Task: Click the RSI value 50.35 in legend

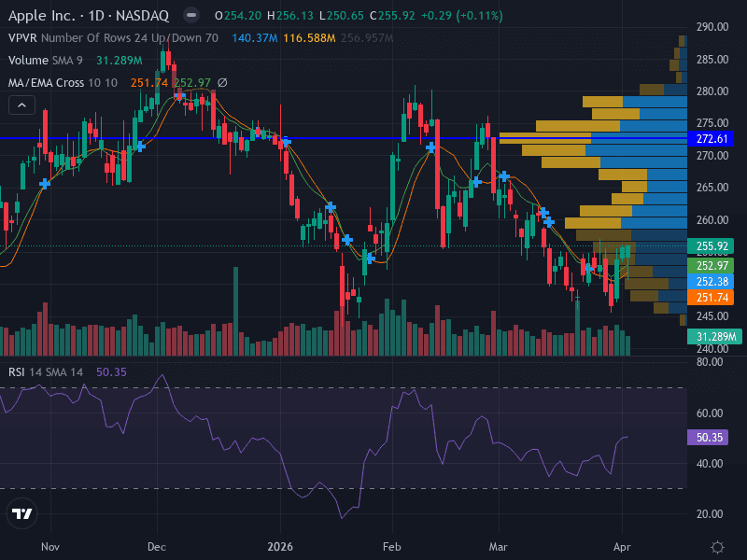Action: tap(111, 371)
